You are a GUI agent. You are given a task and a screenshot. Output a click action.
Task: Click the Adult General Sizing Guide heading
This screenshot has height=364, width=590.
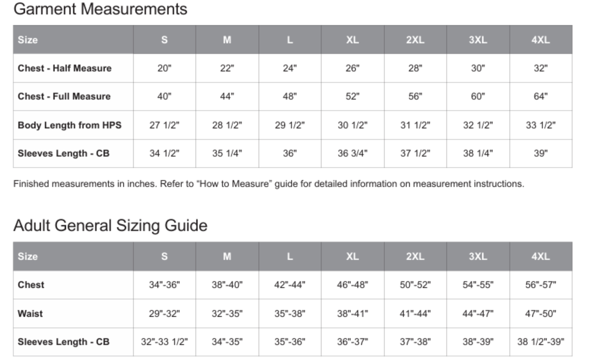tap(110, 226)
